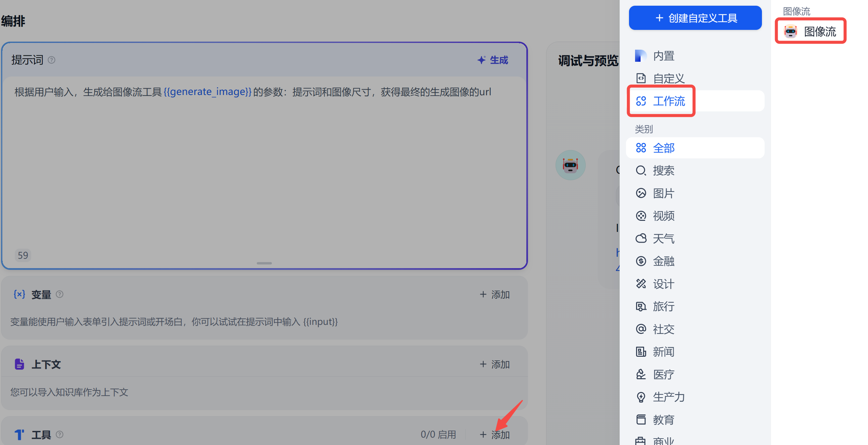Select the 新闻 category icon

click(x=641, y=351)
